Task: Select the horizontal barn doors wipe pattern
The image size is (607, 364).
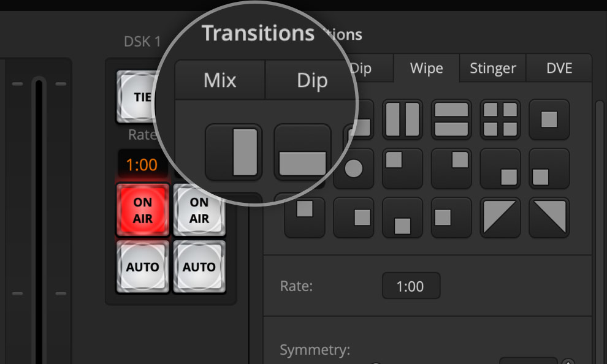Action: pos(452,120)
